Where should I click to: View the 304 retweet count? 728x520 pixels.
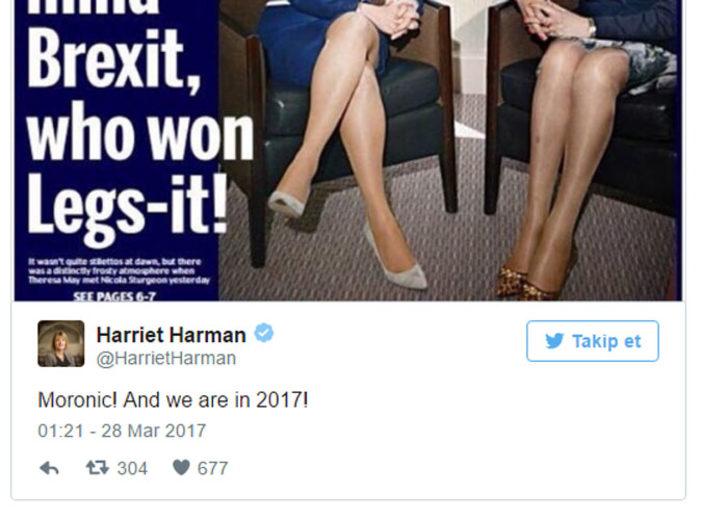132,468
